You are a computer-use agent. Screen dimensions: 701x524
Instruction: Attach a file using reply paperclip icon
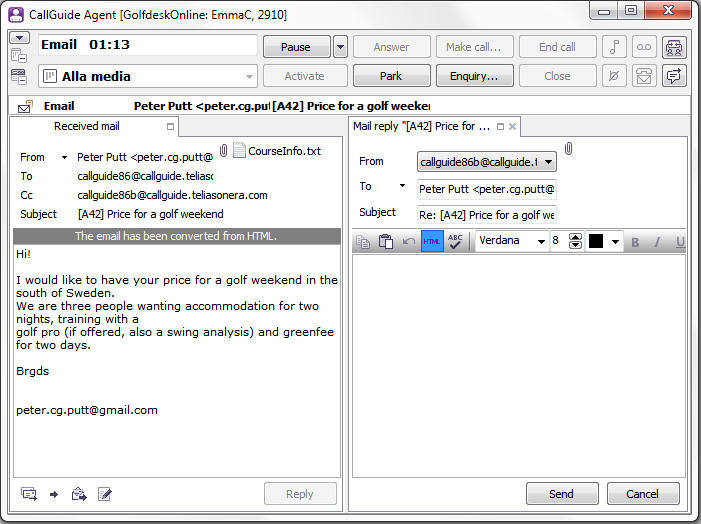[x=569, y=149]
